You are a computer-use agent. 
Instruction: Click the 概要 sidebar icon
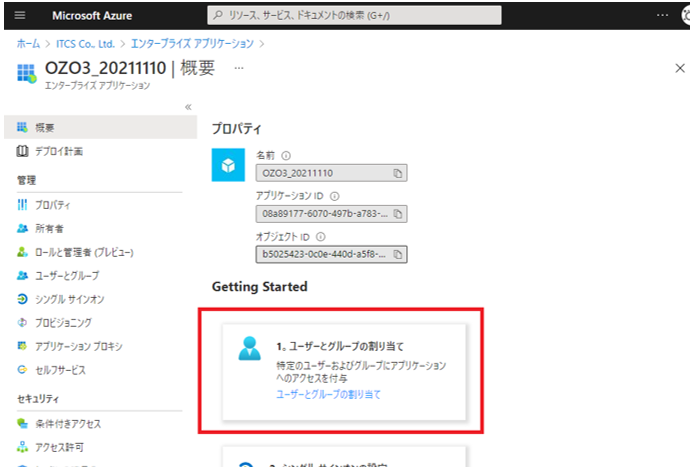[22, 127]
